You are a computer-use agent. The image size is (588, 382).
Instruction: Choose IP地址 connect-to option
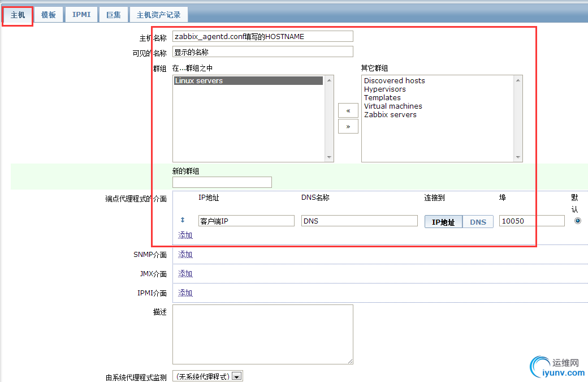pyautogui.click(x=443, y=222)
